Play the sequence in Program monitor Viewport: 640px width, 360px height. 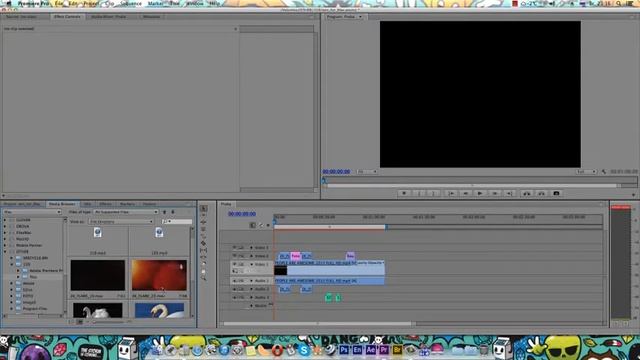point(480,193)
